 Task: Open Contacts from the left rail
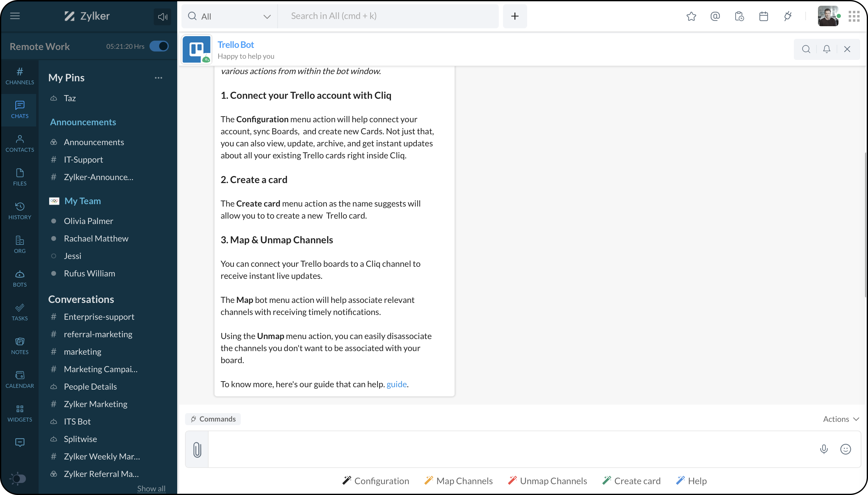point(20,143)
